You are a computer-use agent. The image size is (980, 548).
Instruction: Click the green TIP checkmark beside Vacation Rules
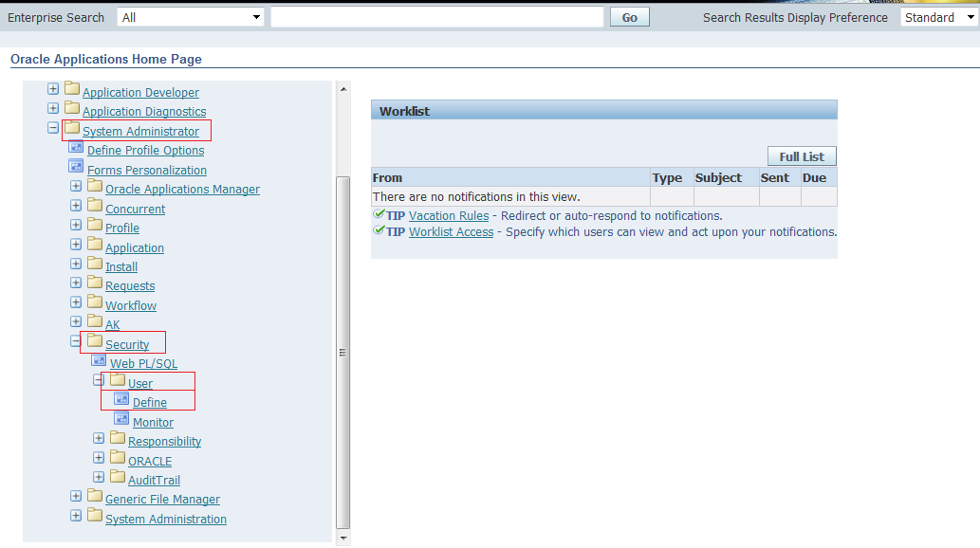pos(378,215)
